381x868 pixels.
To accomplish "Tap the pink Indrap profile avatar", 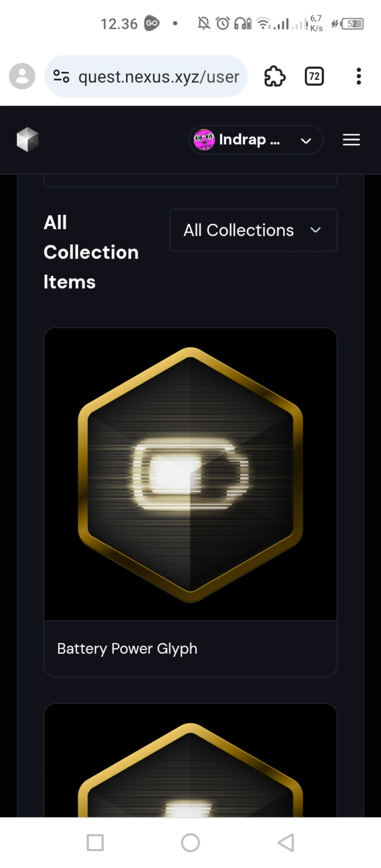I will 204,139.
